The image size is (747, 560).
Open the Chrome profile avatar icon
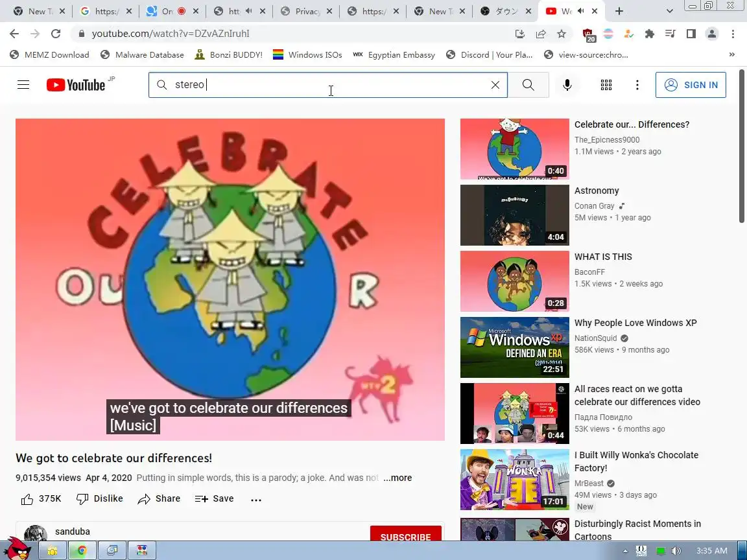(x=712, y=34)
